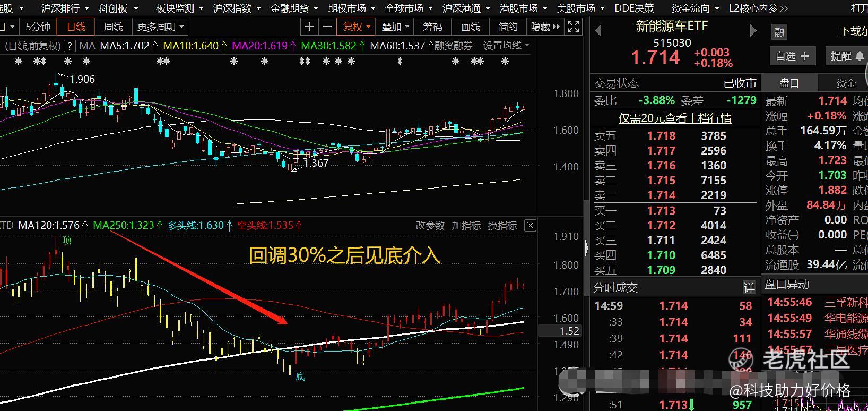Go to previous stock with left arrow
Screen dimensions: 868x411
tap(598, 31)
